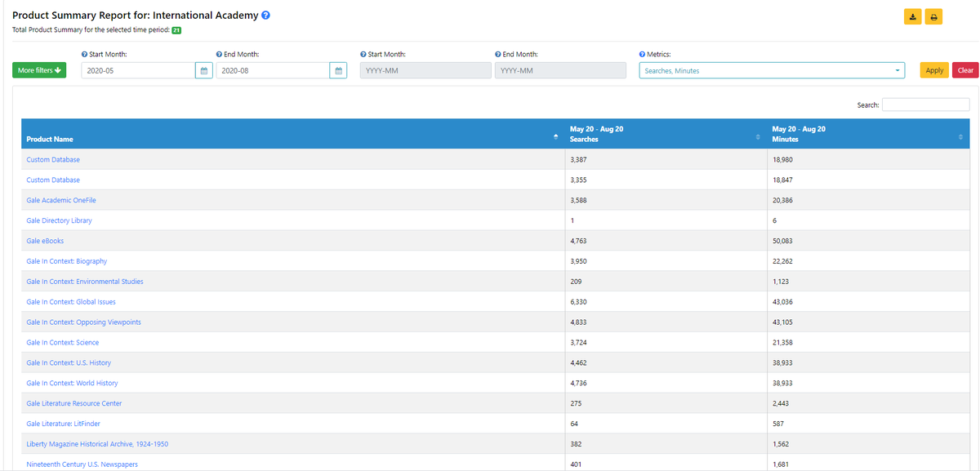Open Gale In Context: Biography link
Image resolution: width=980 pixels, height=471 pixels.
click(x=67, y=261)
